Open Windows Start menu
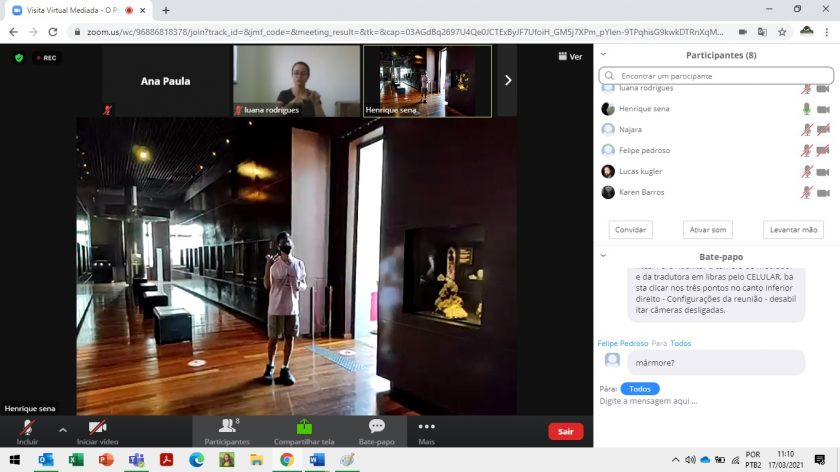The width and height of the screenshot is (840, 472). tap(15, 460)
